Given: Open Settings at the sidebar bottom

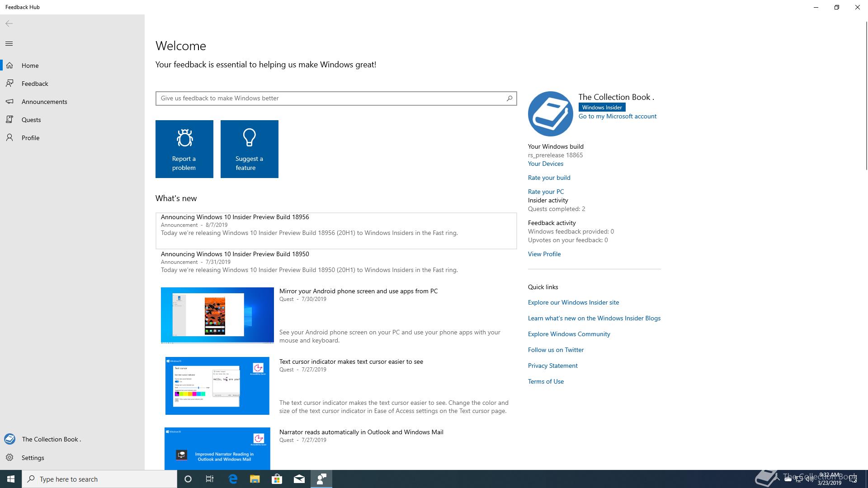Looking at the screenshot, I should pos(72,458).
